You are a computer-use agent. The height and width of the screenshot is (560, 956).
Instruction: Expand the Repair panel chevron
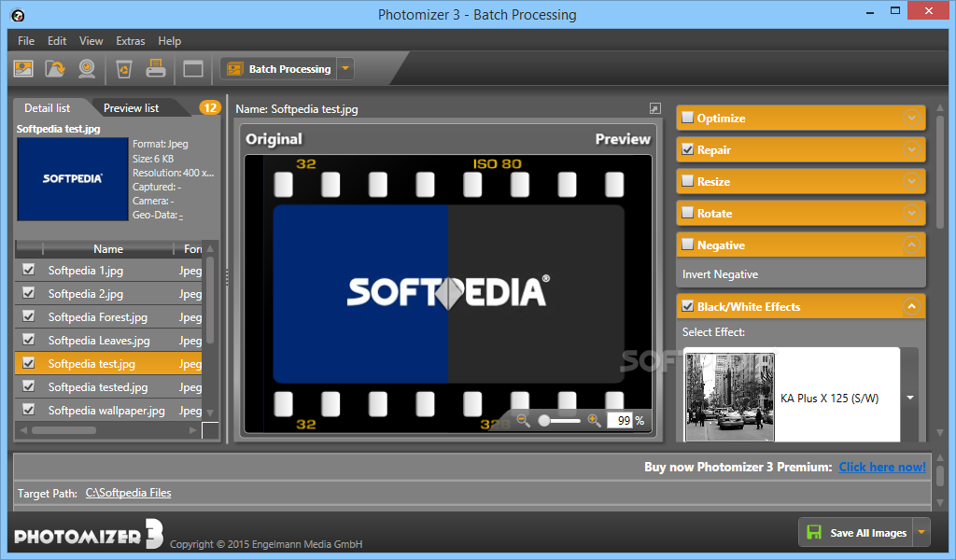[x=911, y=149]
